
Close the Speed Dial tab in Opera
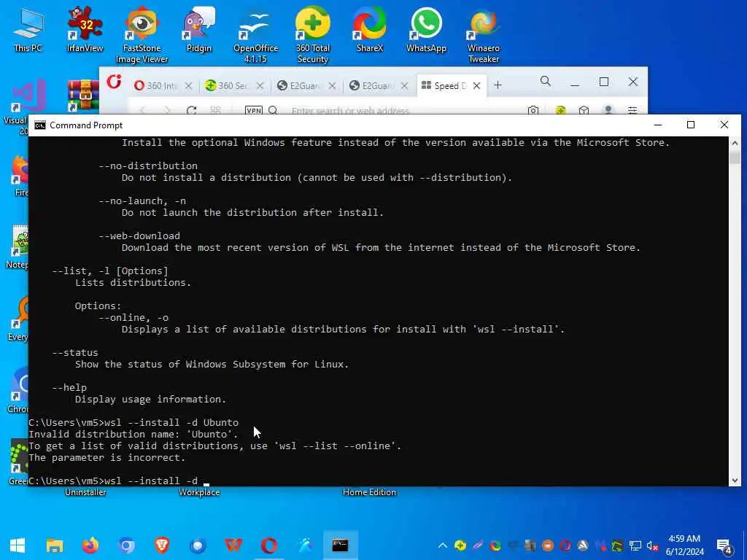476,86
